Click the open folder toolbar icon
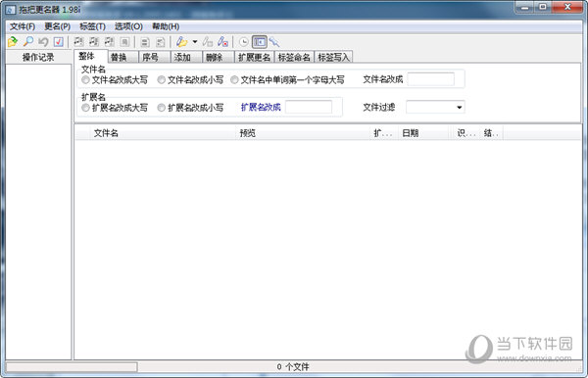588x378 pixels. [x=13, y=41]
